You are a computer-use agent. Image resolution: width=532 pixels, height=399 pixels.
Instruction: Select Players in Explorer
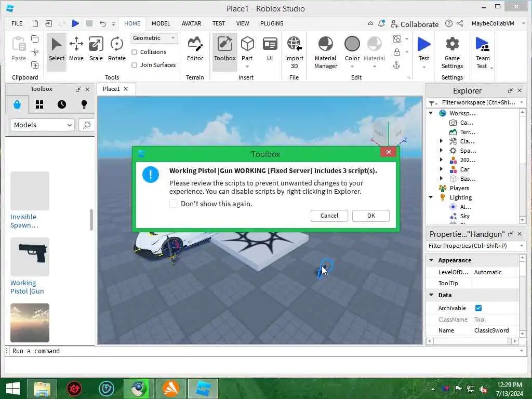coord(459,188)
